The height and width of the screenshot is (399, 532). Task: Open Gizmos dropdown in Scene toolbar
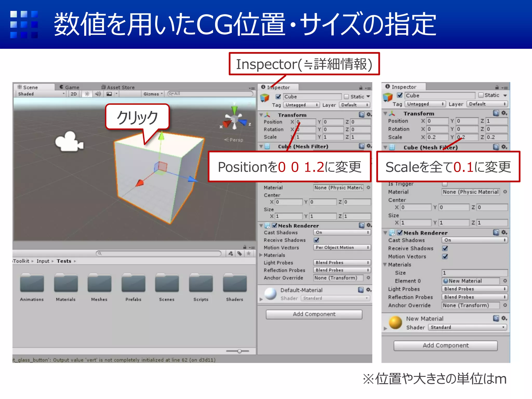[x=153, y=94]
